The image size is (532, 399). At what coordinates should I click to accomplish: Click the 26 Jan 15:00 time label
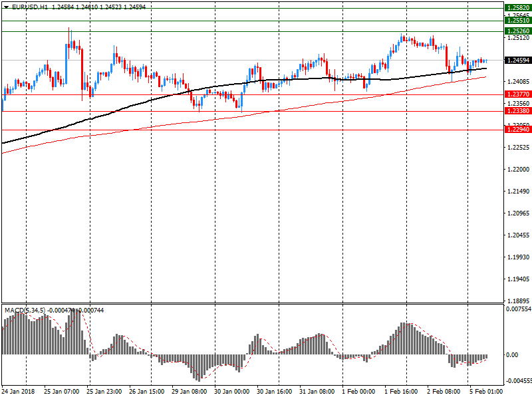[146, 392]
